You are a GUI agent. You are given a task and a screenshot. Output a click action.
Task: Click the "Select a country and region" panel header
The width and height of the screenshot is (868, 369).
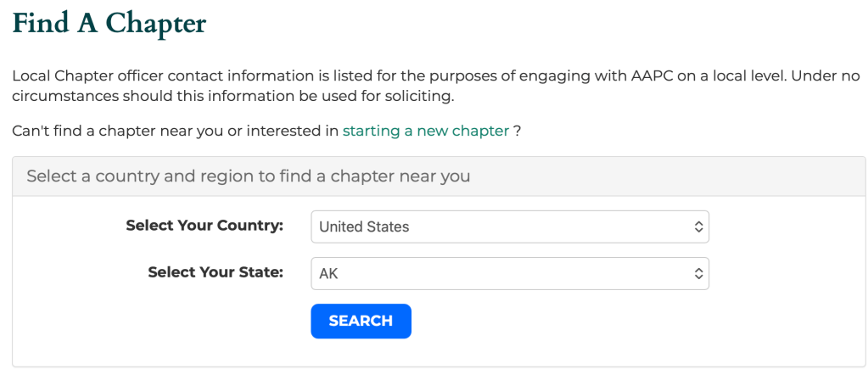[248, 176]
